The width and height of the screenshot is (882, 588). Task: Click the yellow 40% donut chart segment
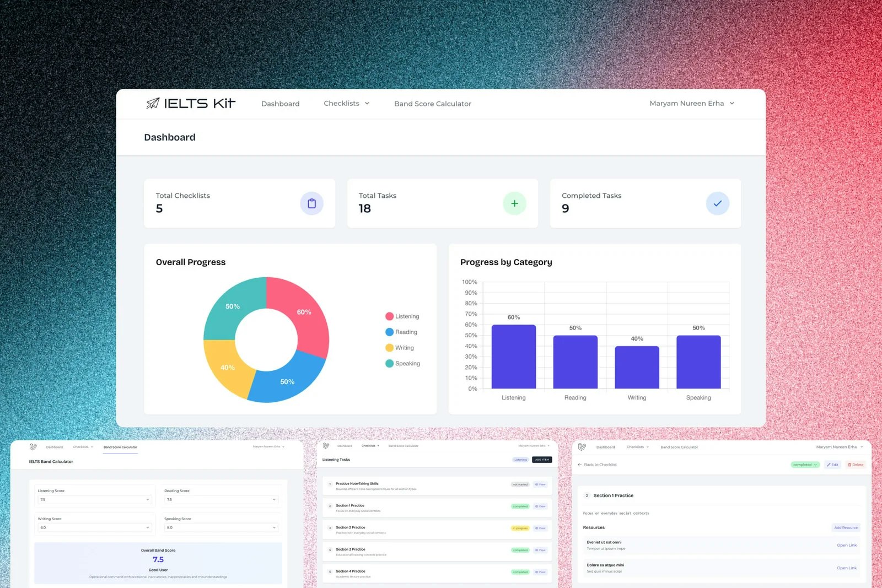(228, 367)
